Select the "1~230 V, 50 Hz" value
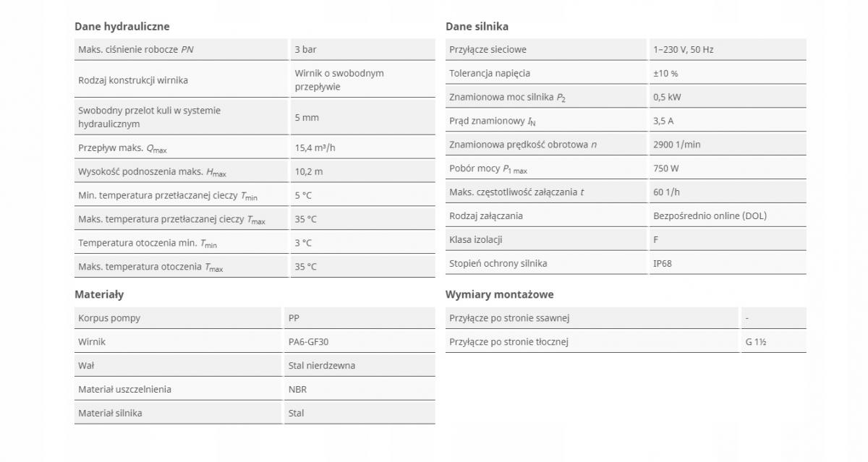Viewport: 868px width, 462px height. (683, 50)
